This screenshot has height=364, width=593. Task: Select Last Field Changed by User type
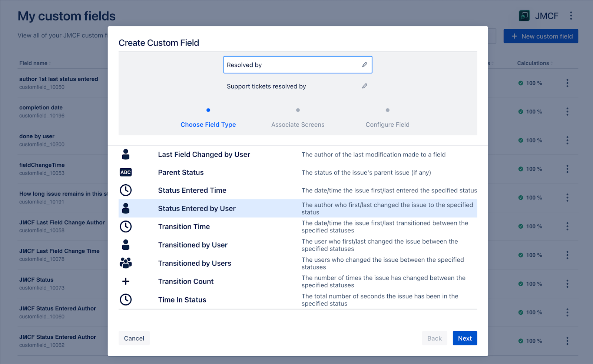point(298,154)
